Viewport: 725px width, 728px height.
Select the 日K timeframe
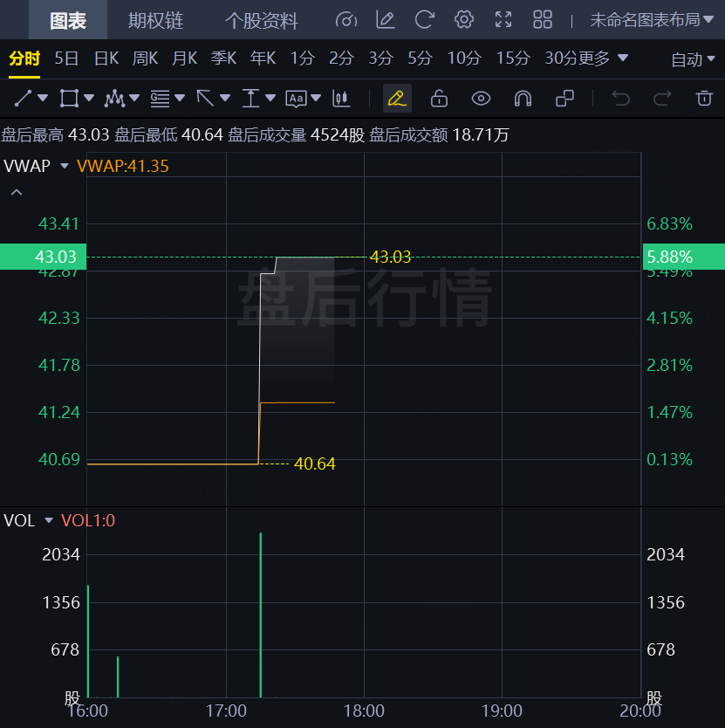tap(106, 58)
